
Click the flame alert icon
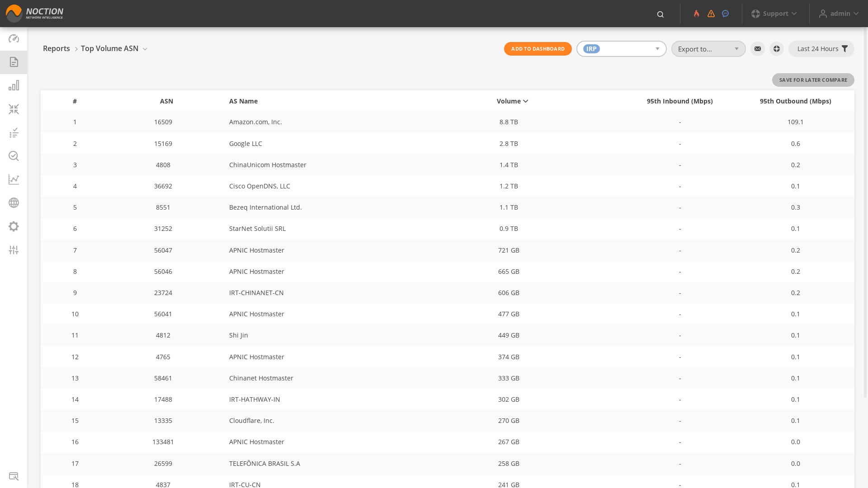point(696,14)
